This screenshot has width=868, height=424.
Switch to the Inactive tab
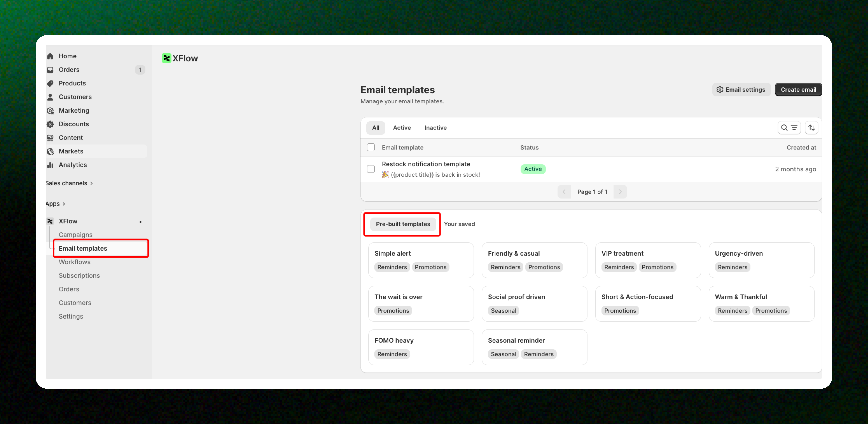point(435,128)
